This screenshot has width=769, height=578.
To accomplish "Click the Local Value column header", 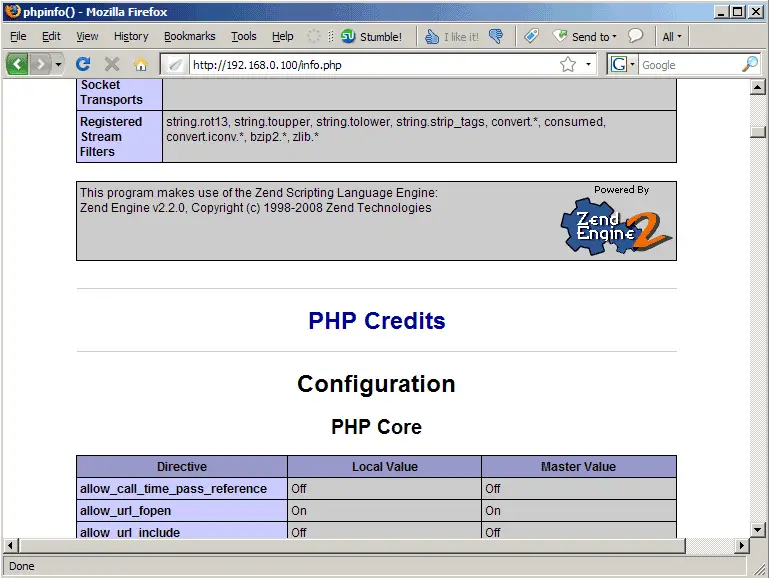I will tap(384, 466).
